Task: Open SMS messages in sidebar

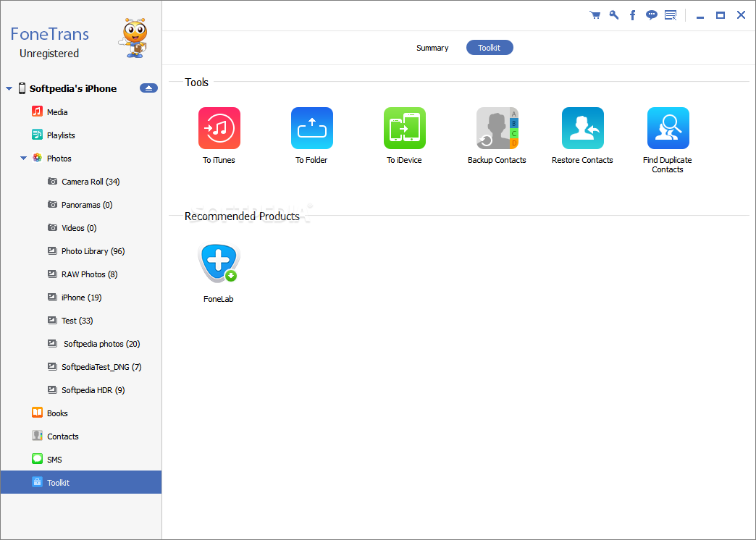Action: (81, 460)
